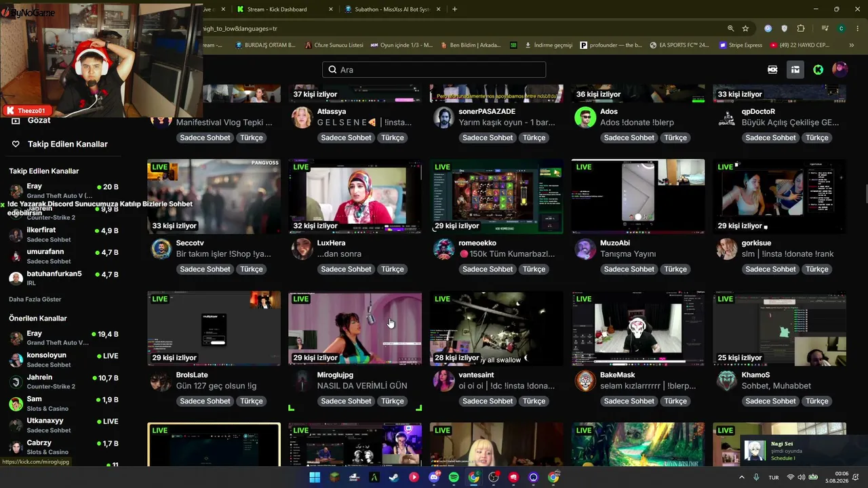Open Utkanaxyy in recommended channels

[x=64, y=425]
